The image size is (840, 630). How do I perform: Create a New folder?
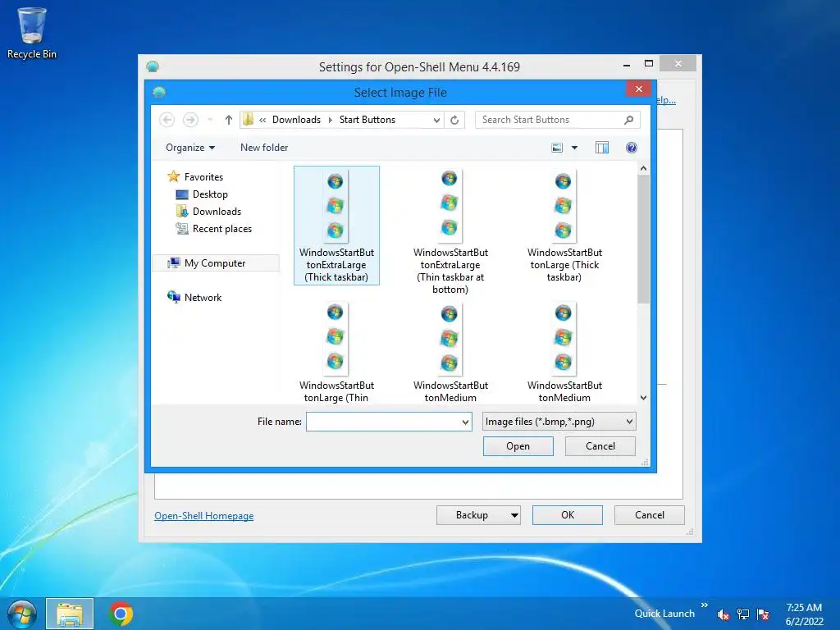coord(264,148)
